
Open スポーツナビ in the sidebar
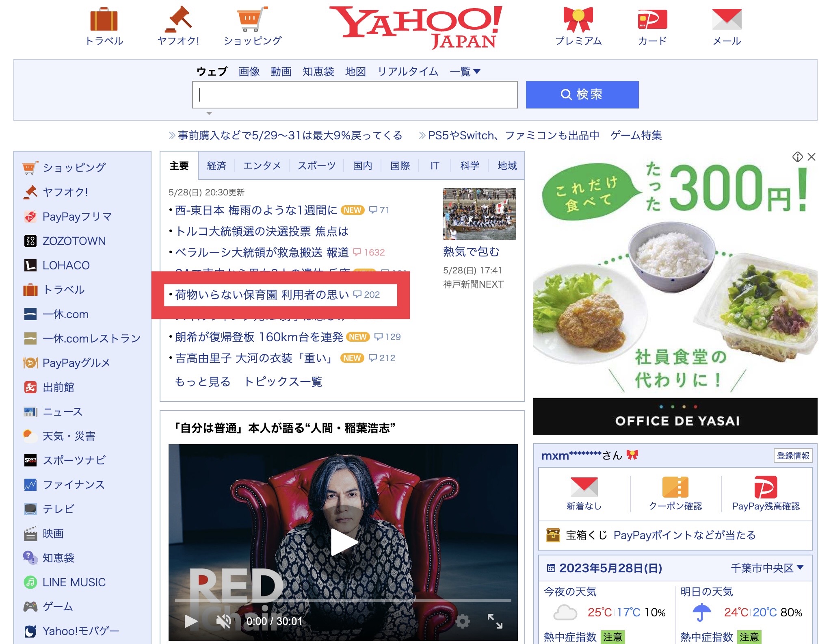[x=74, y=460]
